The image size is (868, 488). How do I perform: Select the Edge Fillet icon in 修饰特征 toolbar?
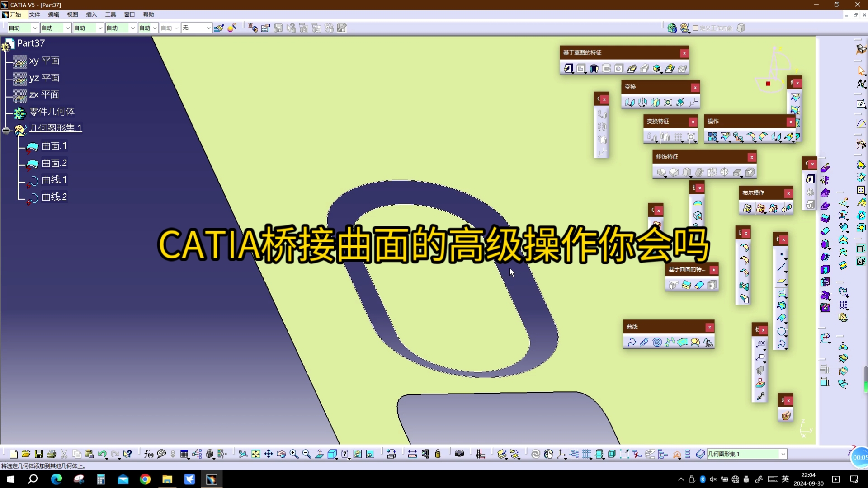pyautogui.click(x=661, y=172)
